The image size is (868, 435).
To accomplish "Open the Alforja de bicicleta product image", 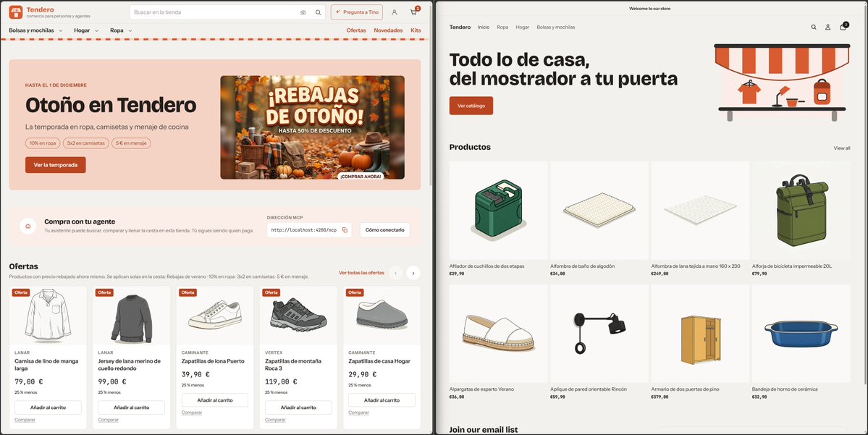I will coord(801,211).
